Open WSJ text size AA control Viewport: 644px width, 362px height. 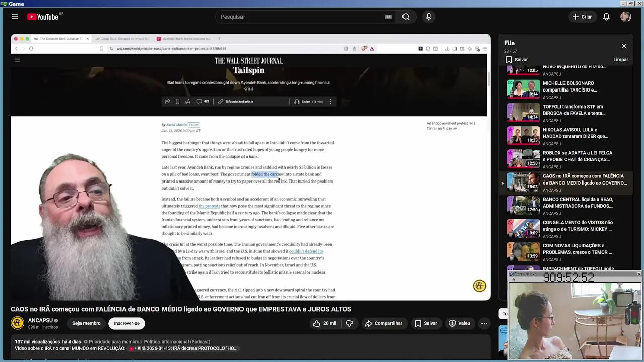point(187,101)
